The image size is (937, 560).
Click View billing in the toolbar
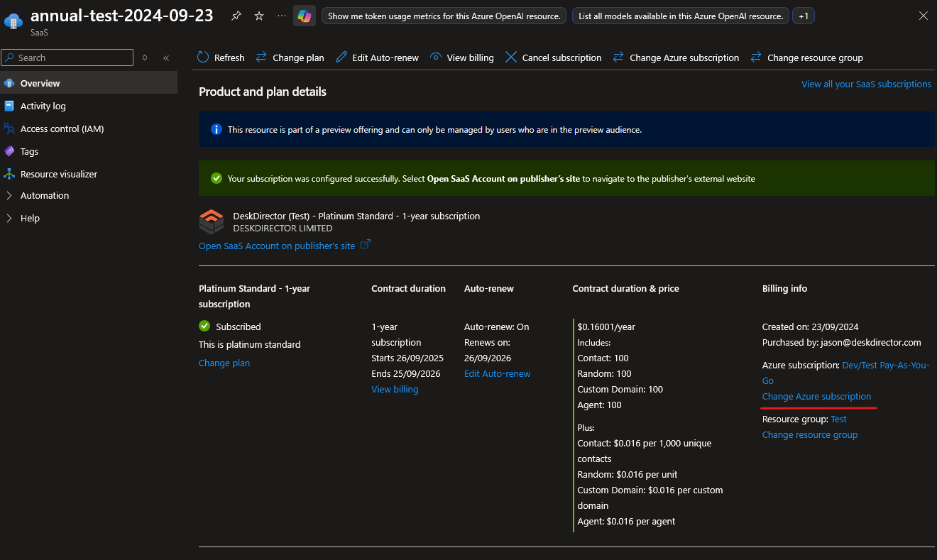point(461,57)
